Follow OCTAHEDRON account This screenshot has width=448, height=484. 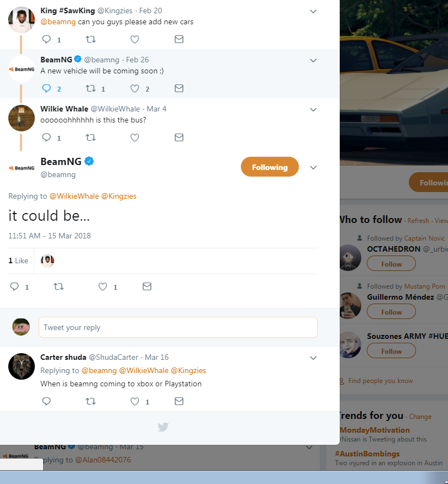(391, 264)
